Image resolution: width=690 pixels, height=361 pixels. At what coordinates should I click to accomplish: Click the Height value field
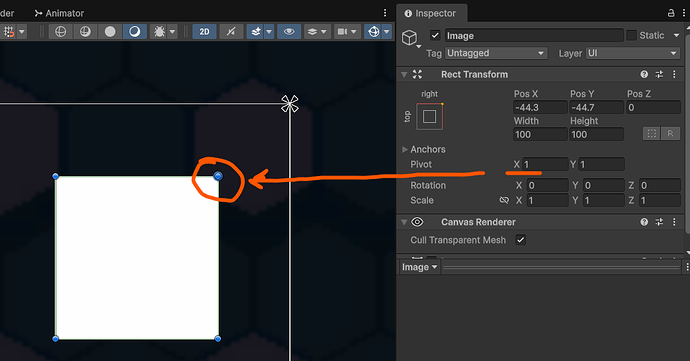(x=597, y=134)
